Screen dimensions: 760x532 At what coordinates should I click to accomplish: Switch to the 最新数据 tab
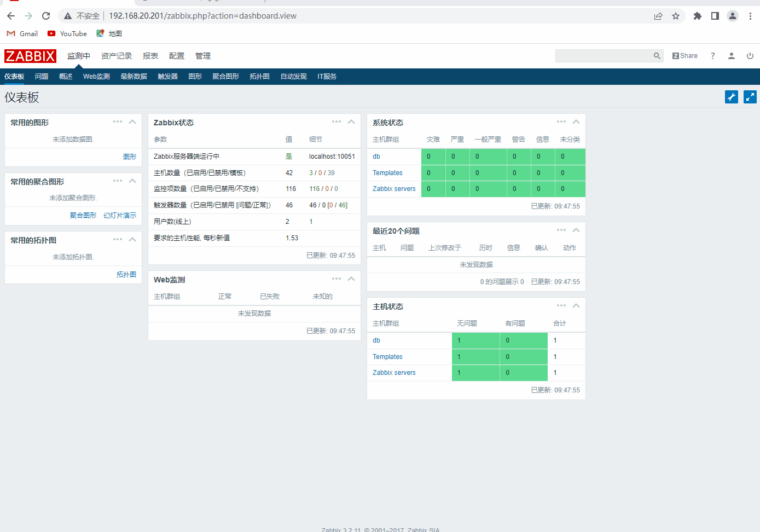tap(134, 76)
